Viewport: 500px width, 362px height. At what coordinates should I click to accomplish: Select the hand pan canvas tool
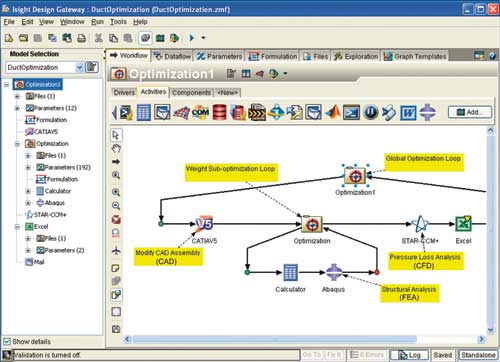point(116,149)
